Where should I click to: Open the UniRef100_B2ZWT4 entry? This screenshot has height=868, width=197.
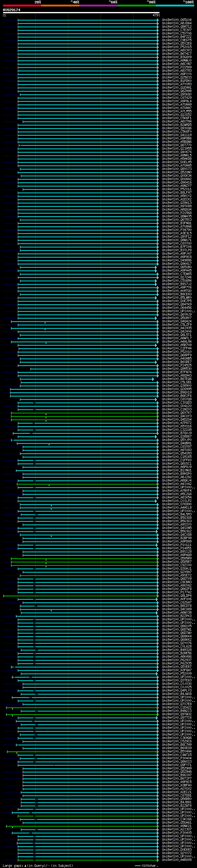click(176, 806)
